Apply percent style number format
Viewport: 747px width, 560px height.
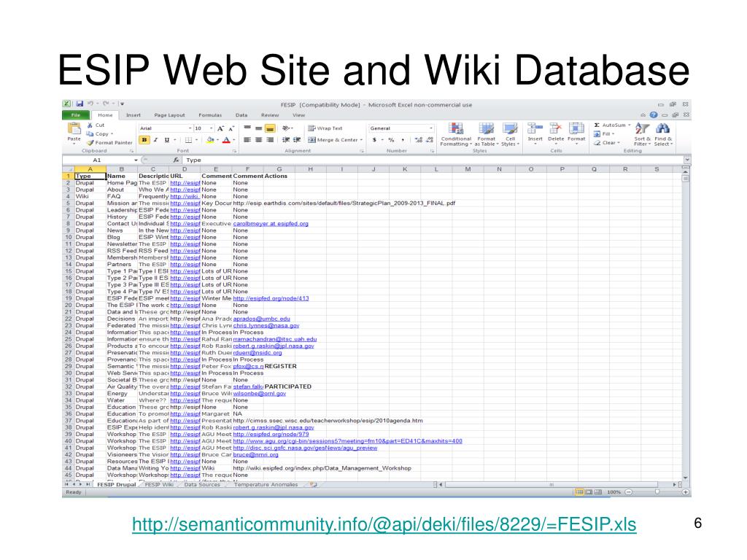click(x=391, y=140)
